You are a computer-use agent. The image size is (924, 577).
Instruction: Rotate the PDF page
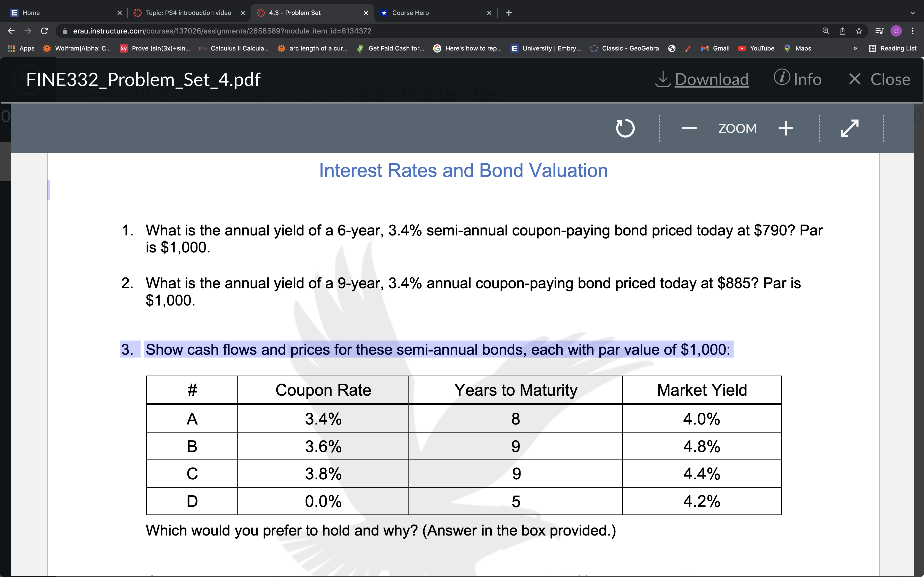click(x=625, y=128)
